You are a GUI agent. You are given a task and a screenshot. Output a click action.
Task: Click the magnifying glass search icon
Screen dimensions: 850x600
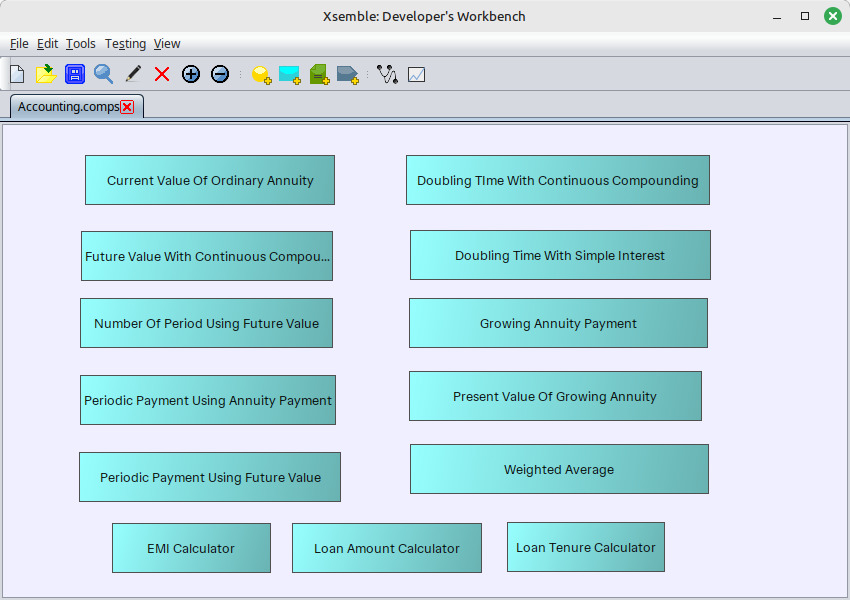104,74
